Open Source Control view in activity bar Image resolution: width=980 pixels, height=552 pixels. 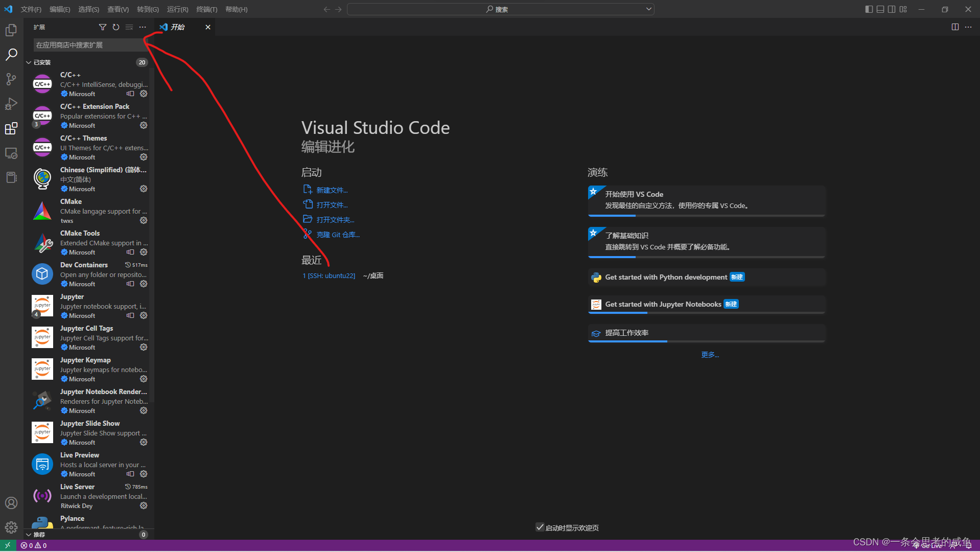pyautogui.click(x=11, y=79)
